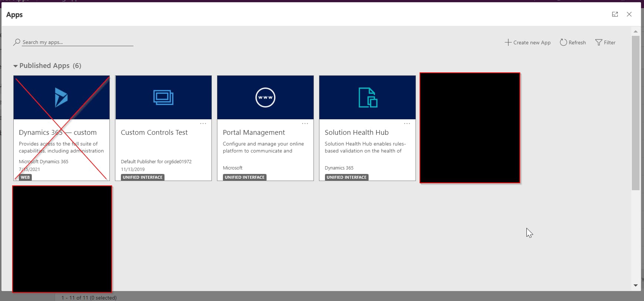Pop out the Apps dialog
The width and height of the screenshot is (644, 301).
(x=615, y=14)
